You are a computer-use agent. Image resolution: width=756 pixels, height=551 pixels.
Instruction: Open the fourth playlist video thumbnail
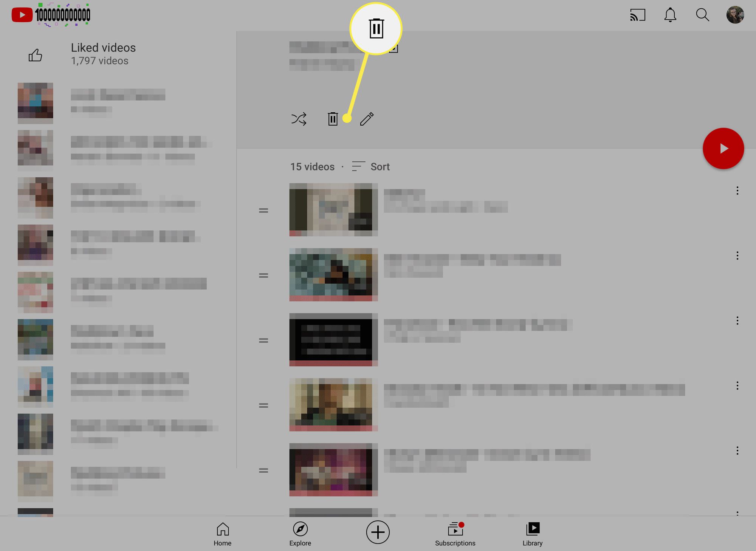(x=333, y=405)
